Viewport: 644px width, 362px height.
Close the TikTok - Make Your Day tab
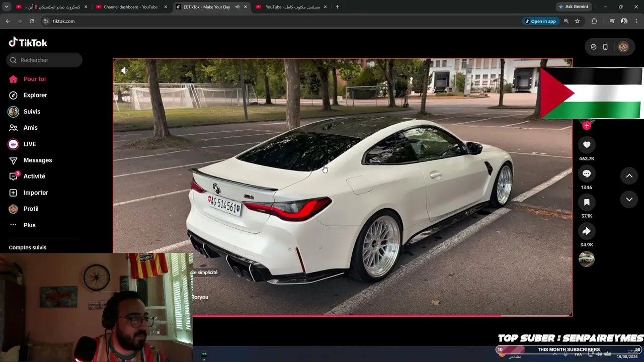(246, 7)
